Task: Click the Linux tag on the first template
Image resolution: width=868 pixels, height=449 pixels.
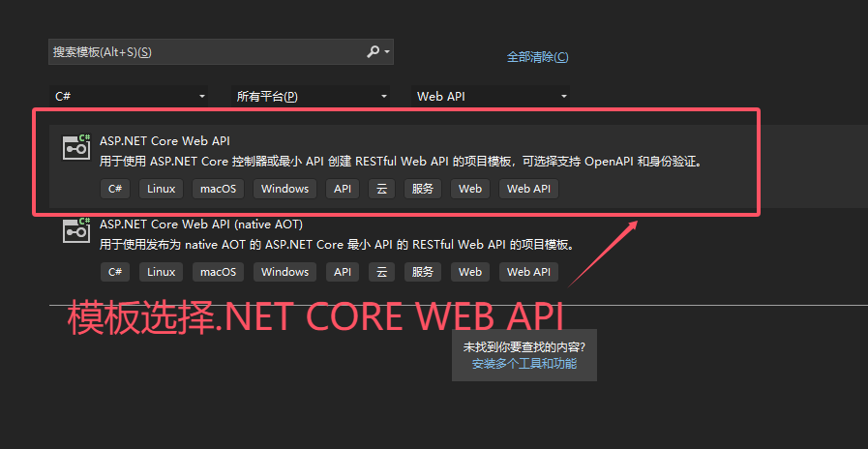Action: pos(161,189)
